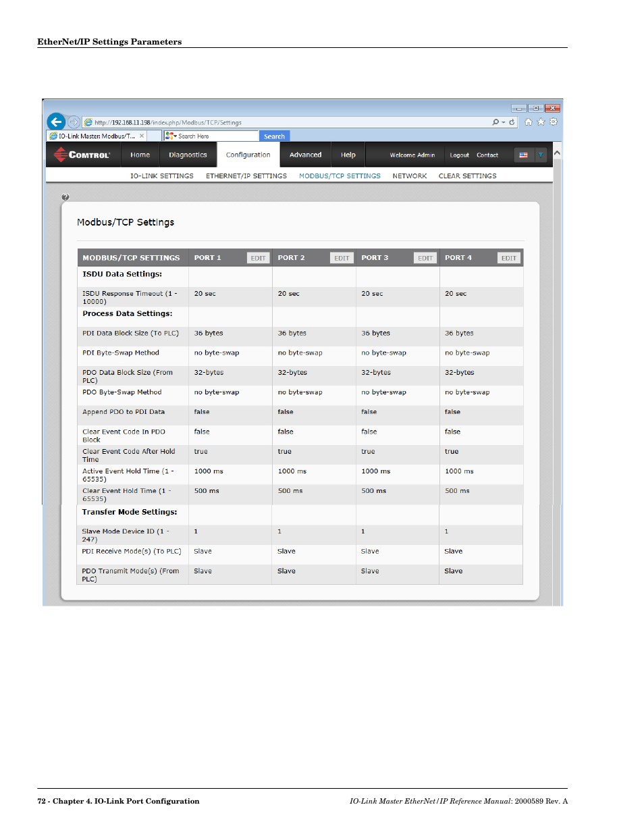This screenshot has width=644, height=834.
Task: Open the Advanced menu
Action: (305, 155)
